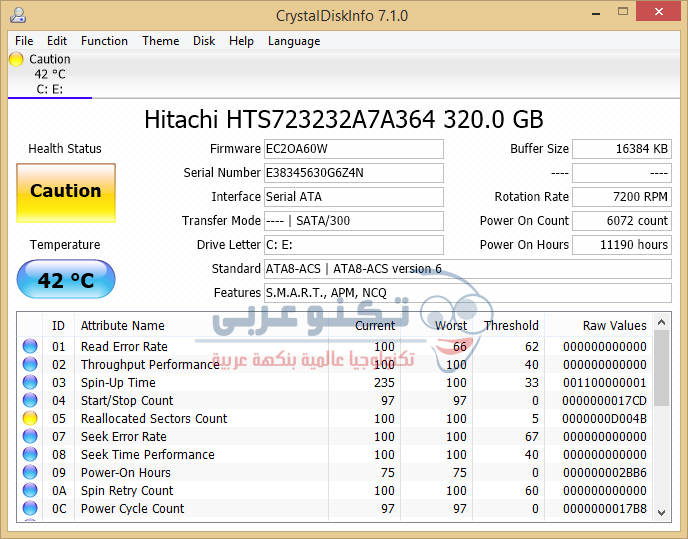Click the blue status icon for Seek Time Performance
This screenshot has width=688, height=539.
pyautogui.click(x=30, y=454)
